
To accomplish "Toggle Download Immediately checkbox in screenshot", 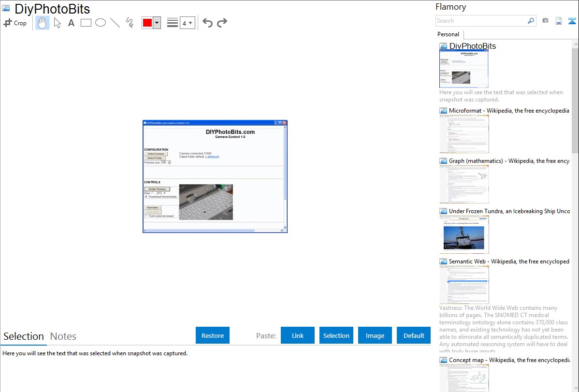I will coord(146,197).
